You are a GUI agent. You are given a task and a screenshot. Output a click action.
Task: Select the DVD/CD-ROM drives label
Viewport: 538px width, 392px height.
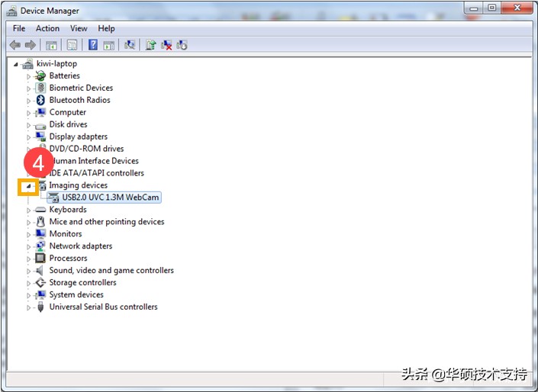[x=86, y=149]
